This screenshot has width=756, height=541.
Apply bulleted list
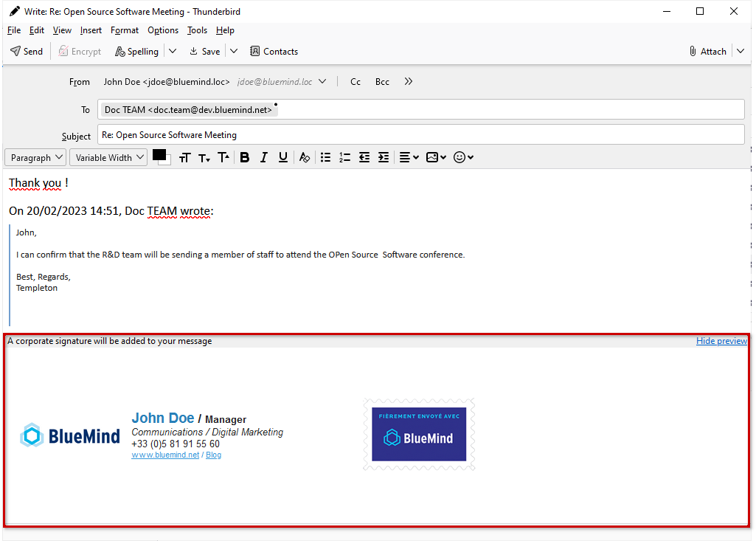click(x=325, y=157)
